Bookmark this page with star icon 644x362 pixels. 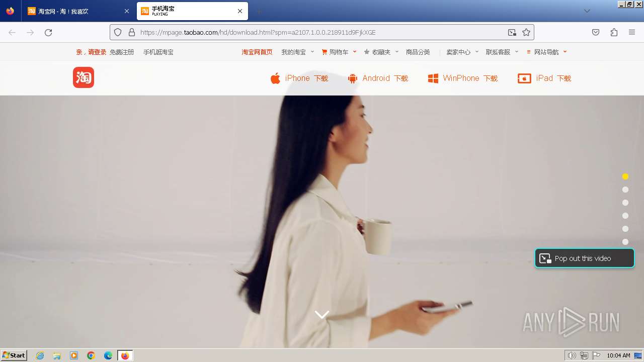[526, 33]
